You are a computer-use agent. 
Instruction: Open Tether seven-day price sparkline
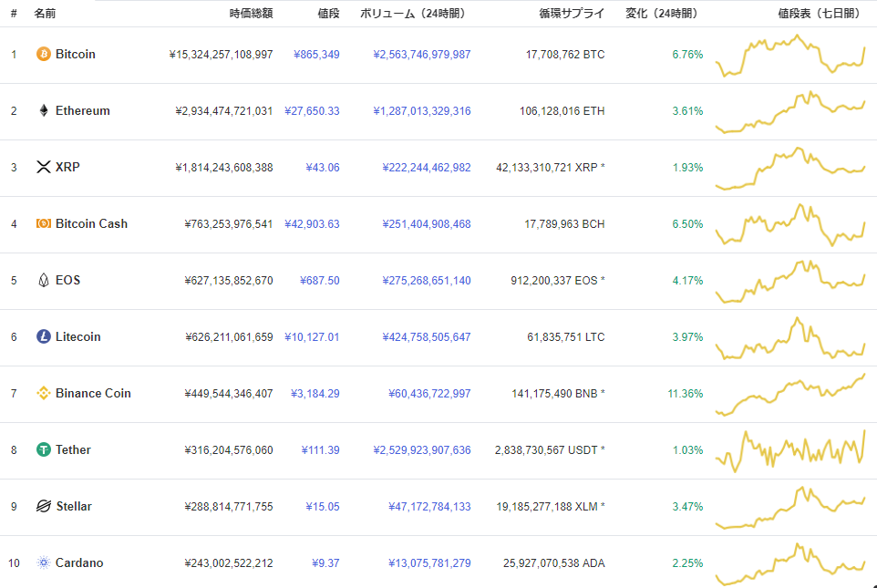(790, 451)
